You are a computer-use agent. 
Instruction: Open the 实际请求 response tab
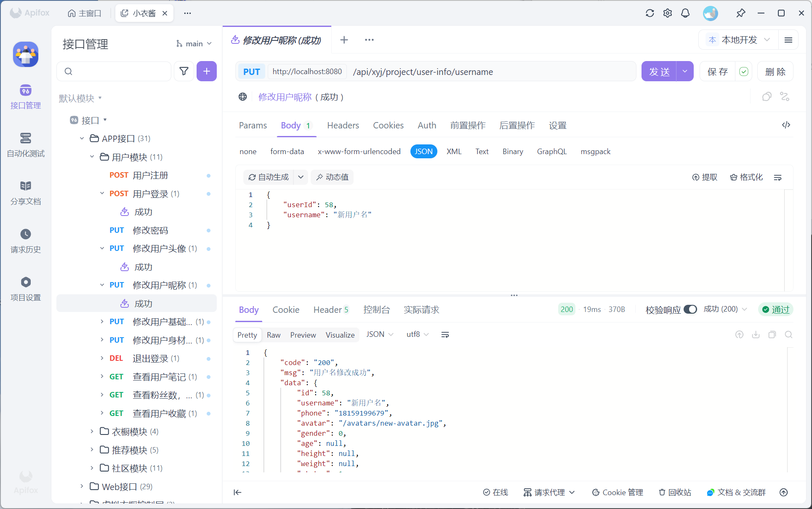pos(421,310)
